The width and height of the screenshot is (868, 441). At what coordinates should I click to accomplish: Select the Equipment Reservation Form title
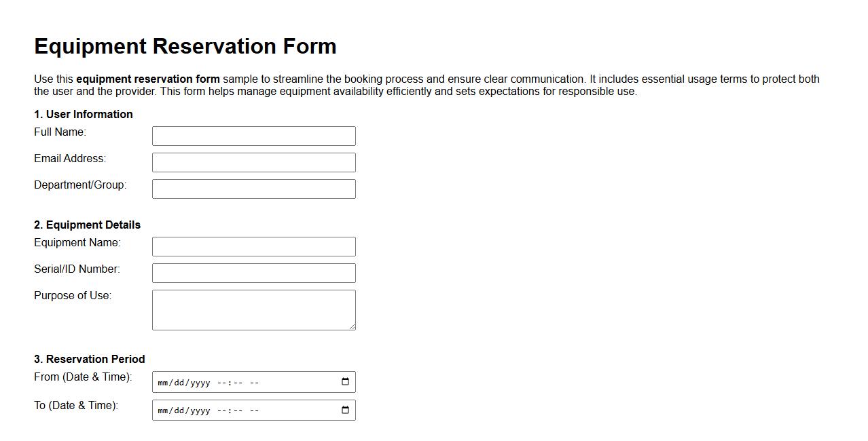click(x=185, y=46)
